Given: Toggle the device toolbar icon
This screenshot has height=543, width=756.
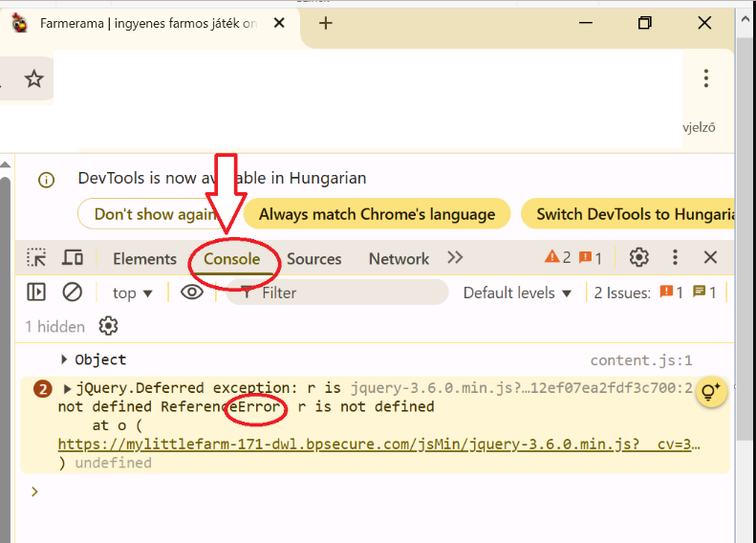Looking at the screenshot, I should pos(73,257).
